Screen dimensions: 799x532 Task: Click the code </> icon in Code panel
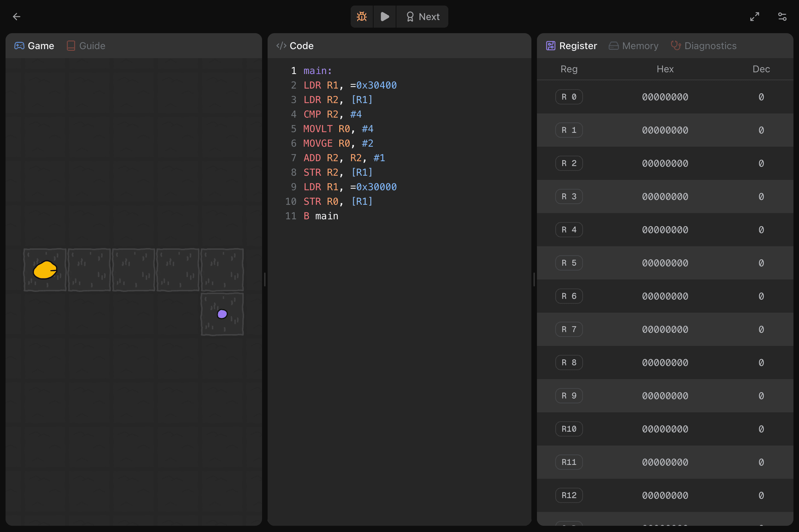coord(281,45)
